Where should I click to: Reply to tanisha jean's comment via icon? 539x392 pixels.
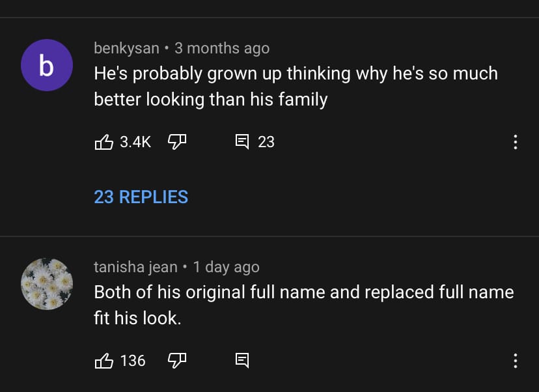click(242, 360)
